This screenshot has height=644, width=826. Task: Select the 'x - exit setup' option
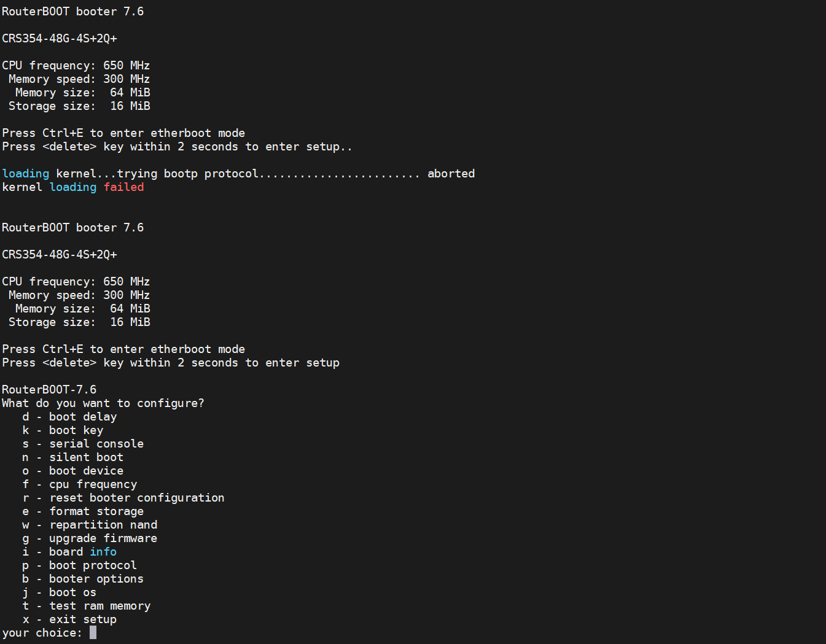tap(69, 619)
